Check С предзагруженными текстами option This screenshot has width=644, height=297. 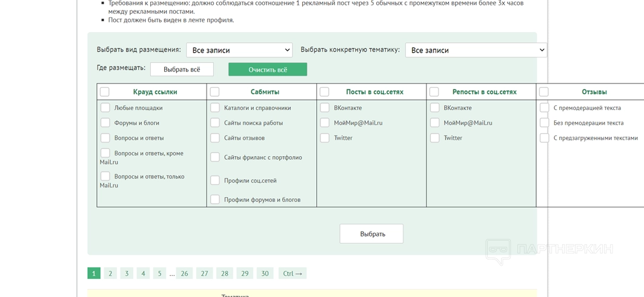coord(545,138)
